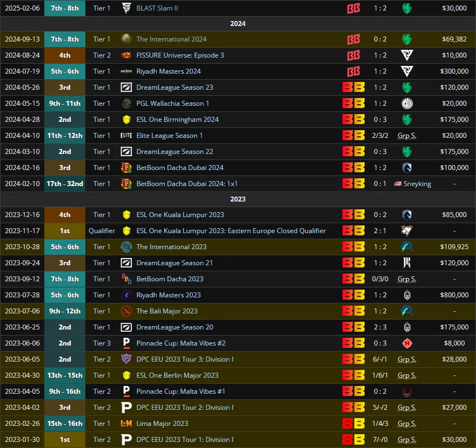Image resolution: width=476 pixels, height=448 pixels.
Task: Click red opponent logo in Malta Vibes #2 row
Action: 407,343
